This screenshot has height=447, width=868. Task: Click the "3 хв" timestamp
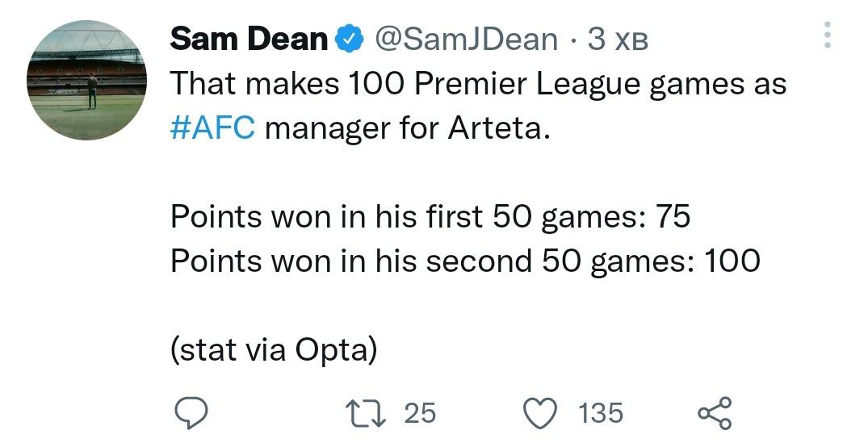click(x=619, y=39)
